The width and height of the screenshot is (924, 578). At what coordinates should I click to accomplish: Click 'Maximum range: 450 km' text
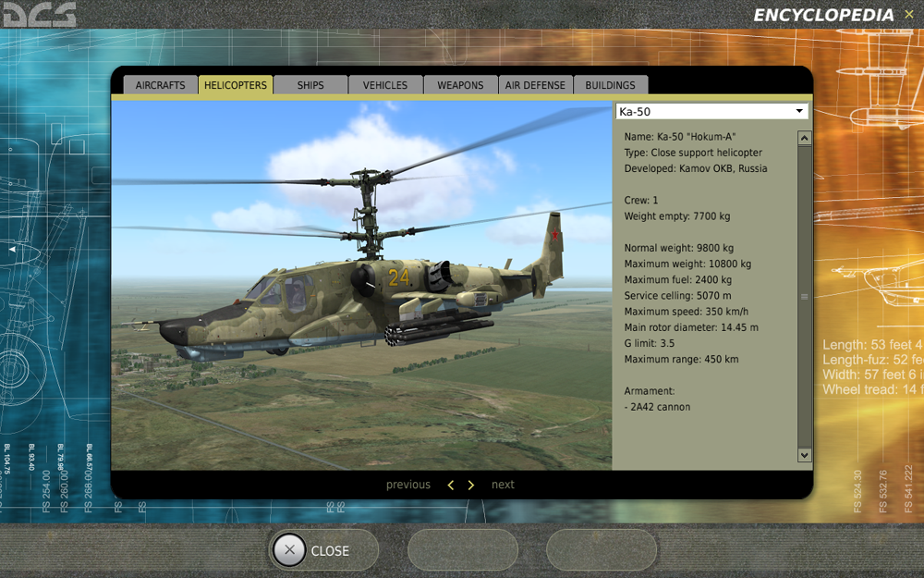pos(681,360)
